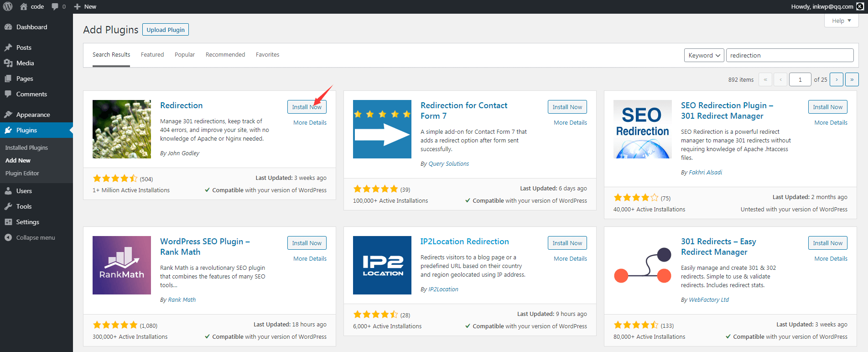
Task: Expand the Help dropdown tab
Action: click(841, 21)
